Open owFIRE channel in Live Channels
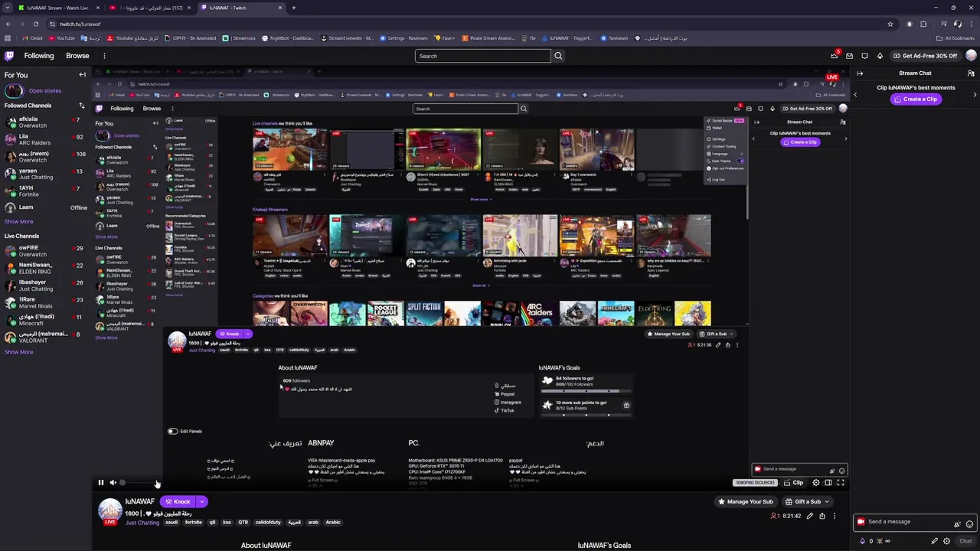Screen dimensions: 980x551 pos(45,251)
